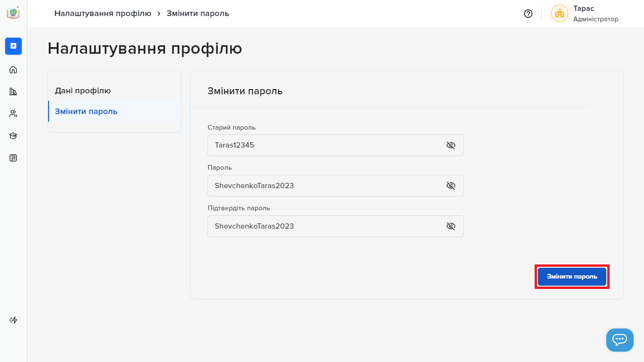
Task: Select the Дані профілю tab
Action: point(83,90)
